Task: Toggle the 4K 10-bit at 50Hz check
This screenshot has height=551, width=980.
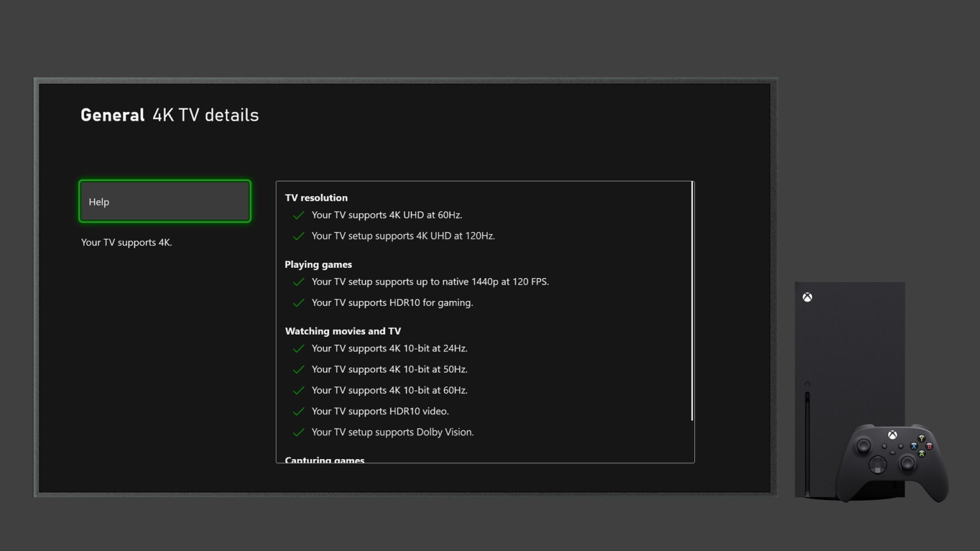Action: [299, 369]
